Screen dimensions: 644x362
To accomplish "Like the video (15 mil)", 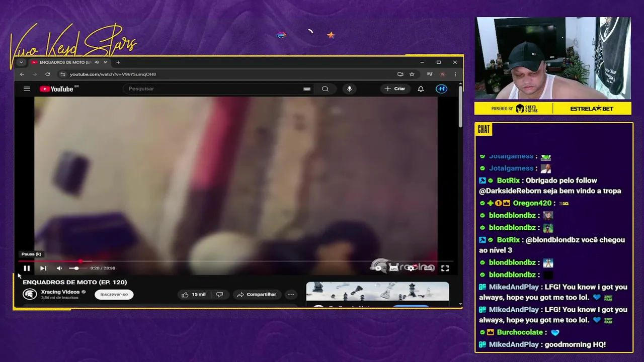I will 194,294.
